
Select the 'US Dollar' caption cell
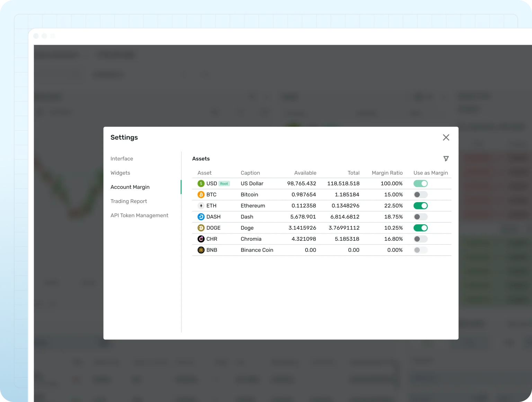point(252,183)
